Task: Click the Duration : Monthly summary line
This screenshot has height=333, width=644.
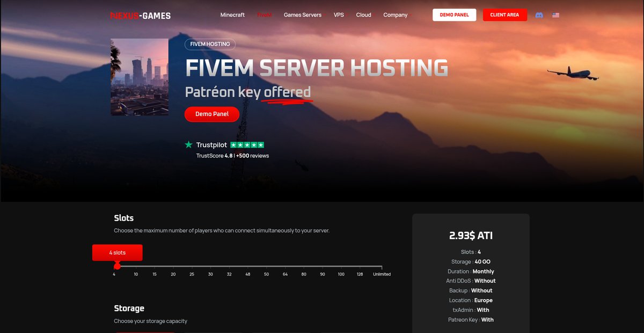Action: [x=471, y=271]
